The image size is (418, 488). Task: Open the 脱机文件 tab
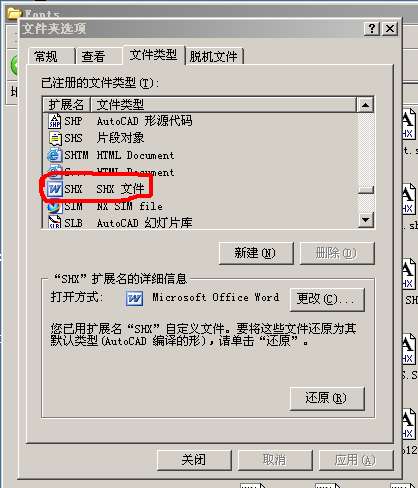(x=214, y=56)
